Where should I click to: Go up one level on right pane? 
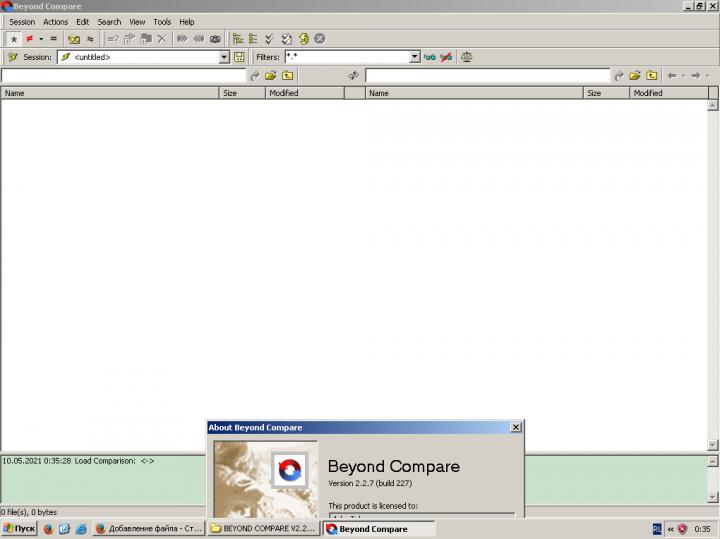click(651, 75)
